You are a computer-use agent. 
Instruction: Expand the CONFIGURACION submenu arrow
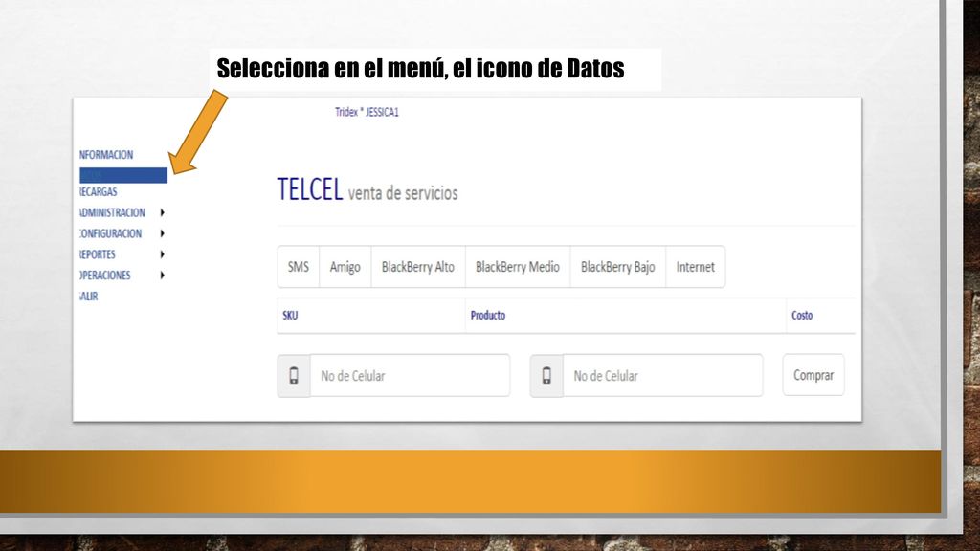162,233
